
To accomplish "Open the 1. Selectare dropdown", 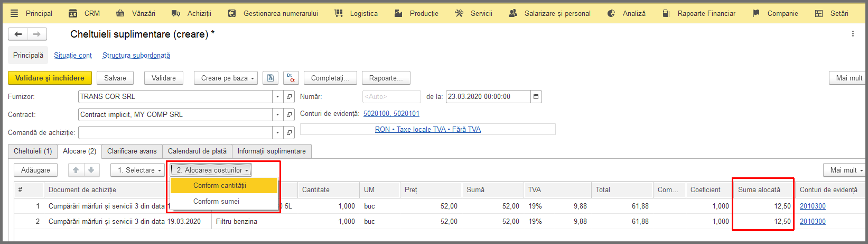I will click(x=137, y=170).
